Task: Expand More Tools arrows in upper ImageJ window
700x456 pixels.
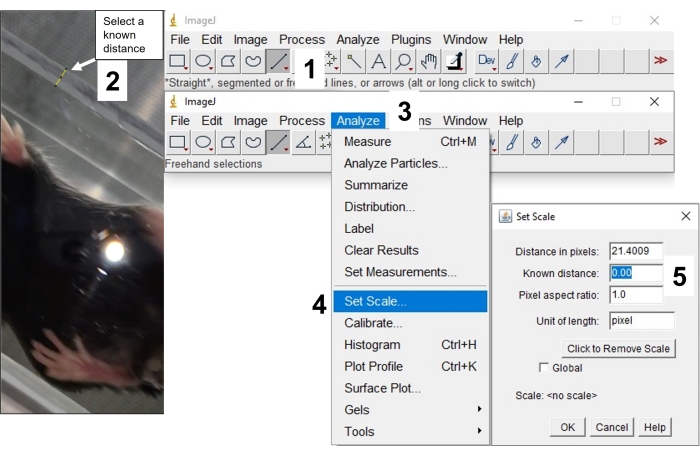Action: tap(660, 60)
